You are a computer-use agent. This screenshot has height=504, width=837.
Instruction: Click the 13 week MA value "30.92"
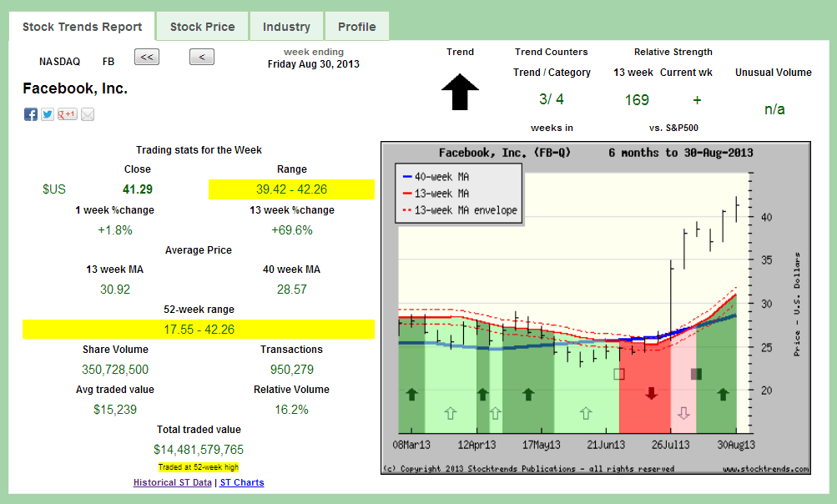tap(115, 290)
